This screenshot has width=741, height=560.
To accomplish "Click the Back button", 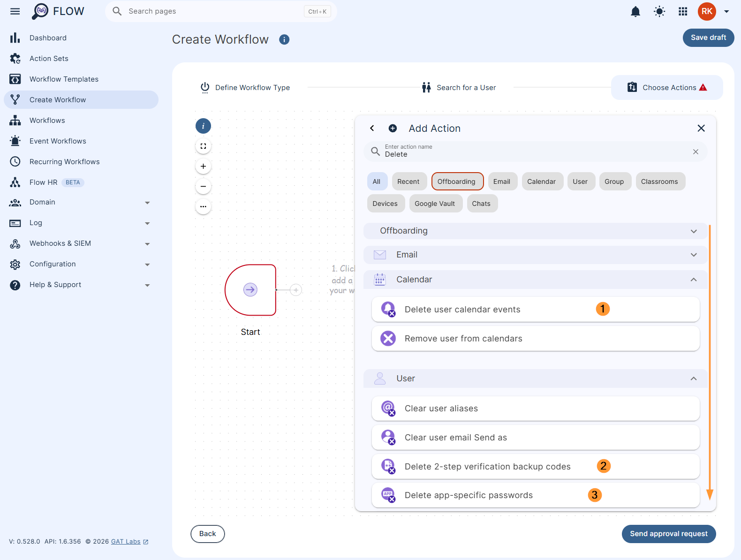I will [208, 534].
